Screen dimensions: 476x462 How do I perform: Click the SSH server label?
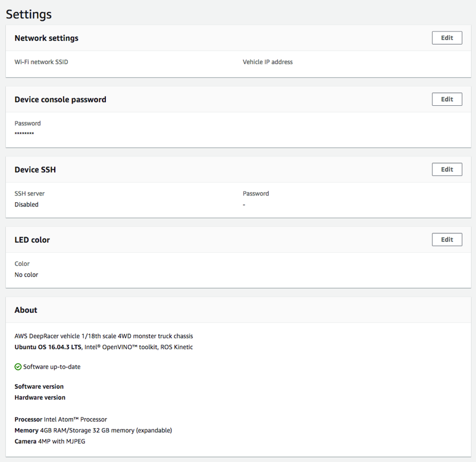tap(29, 193)
